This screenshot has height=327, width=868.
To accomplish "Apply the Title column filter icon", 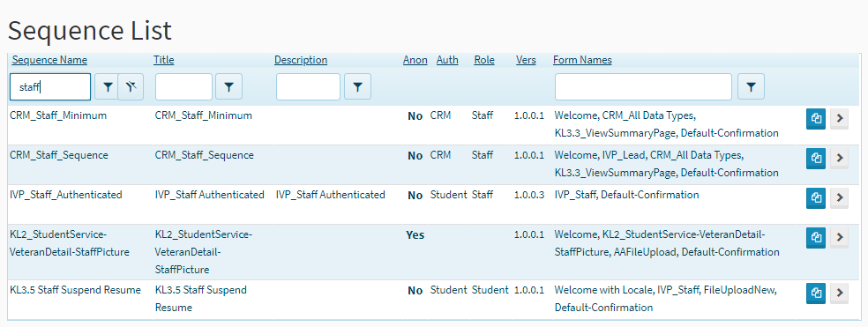I will coord(228,87).
